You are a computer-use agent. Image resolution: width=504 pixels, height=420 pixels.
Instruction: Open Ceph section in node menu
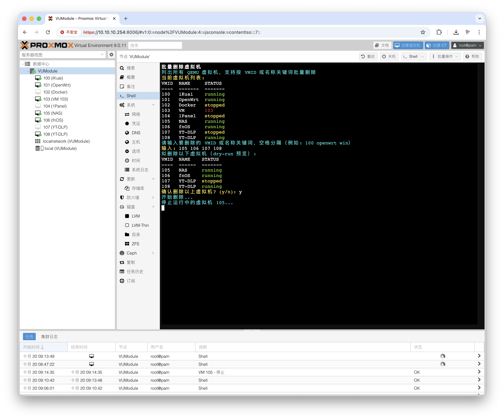(132, 253)
